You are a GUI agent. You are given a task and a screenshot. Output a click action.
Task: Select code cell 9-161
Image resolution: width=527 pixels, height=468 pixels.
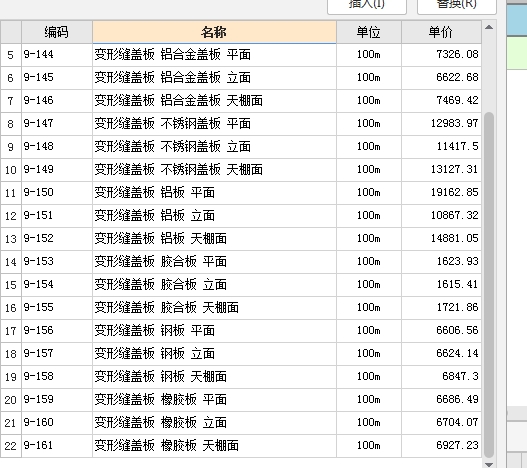click(57, 446)
